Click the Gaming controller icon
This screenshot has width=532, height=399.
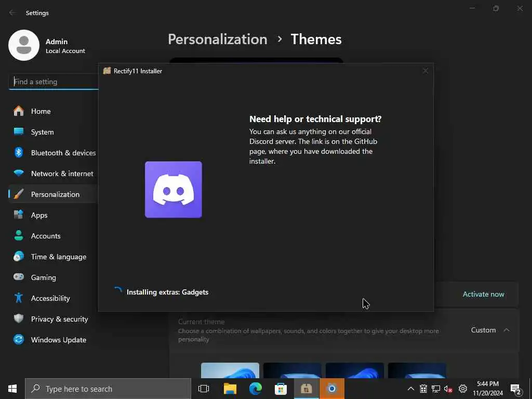[19, 277]
